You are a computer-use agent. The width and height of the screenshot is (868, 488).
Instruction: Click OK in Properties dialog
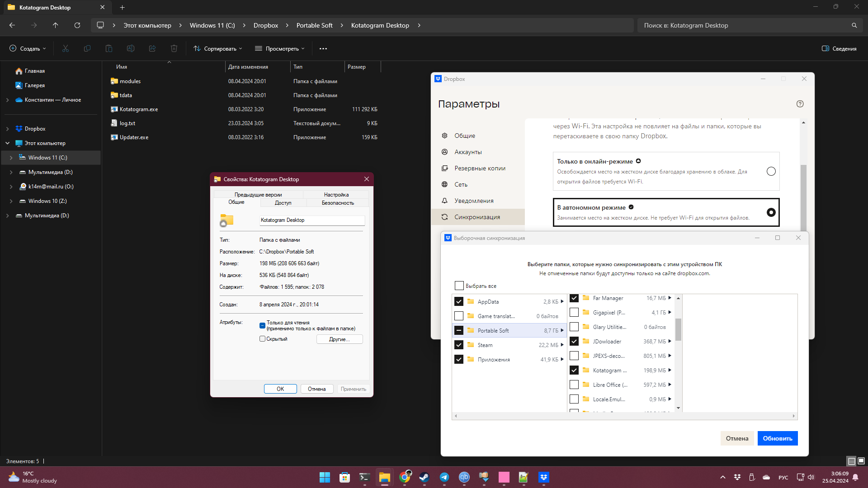click(280, 389)
